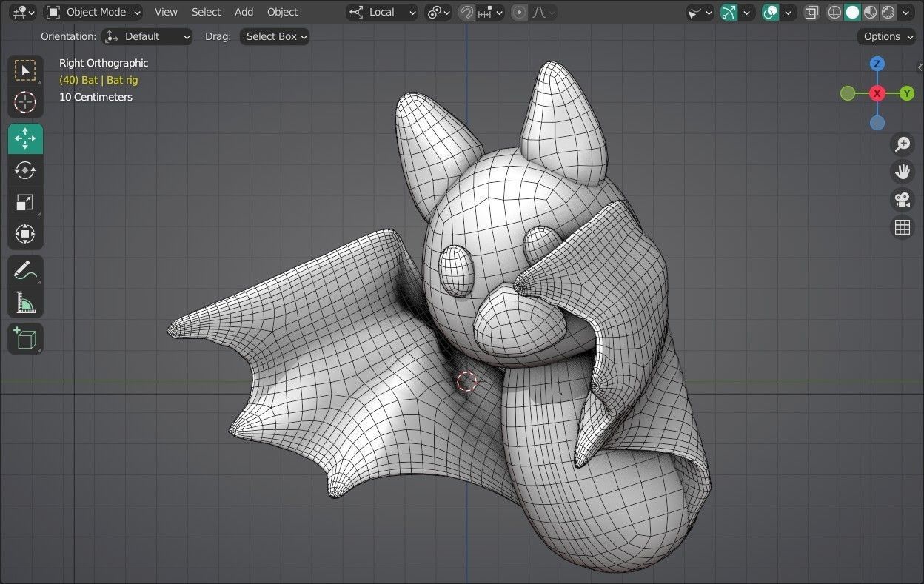This screenshot has height=584, width=924.
Task: Open the Add menu
Action: (x=244, y=12)
